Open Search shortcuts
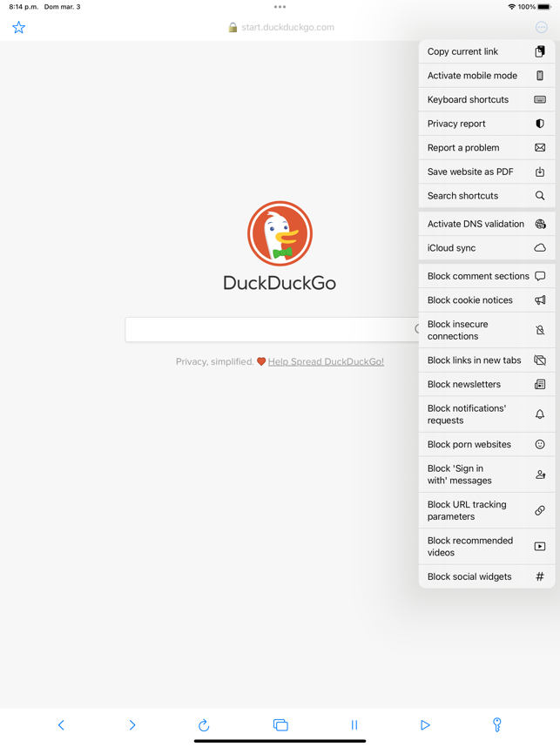 click(487, 195)
